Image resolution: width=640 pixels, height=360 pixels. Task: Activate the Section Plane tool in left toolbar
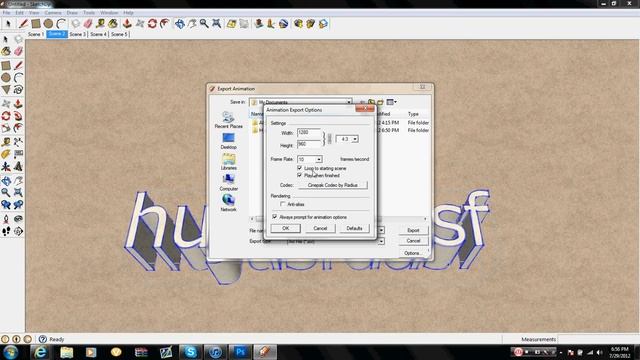pos(18,231)
